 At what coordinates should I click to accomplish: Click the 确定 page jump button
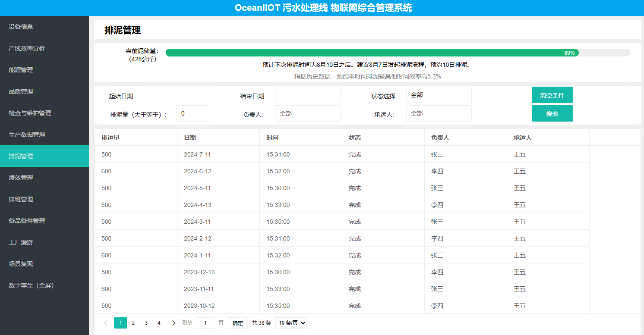tap(238, 323)
